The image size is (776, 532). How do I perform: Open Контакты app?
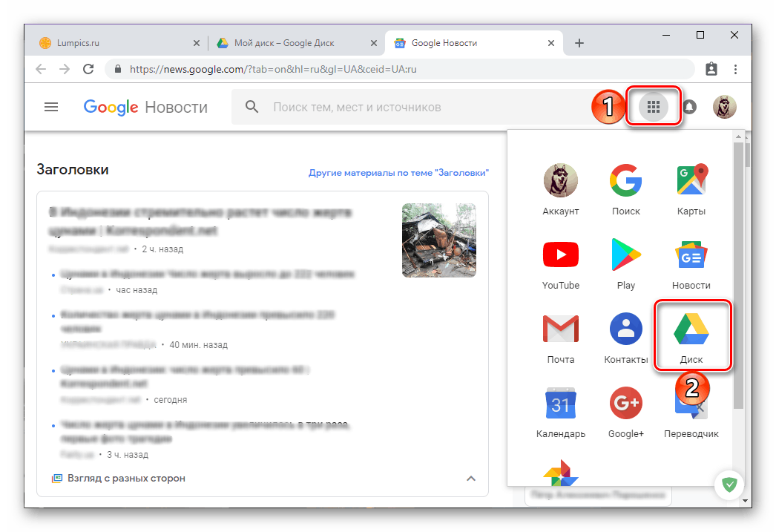click(x=625, y=338)
